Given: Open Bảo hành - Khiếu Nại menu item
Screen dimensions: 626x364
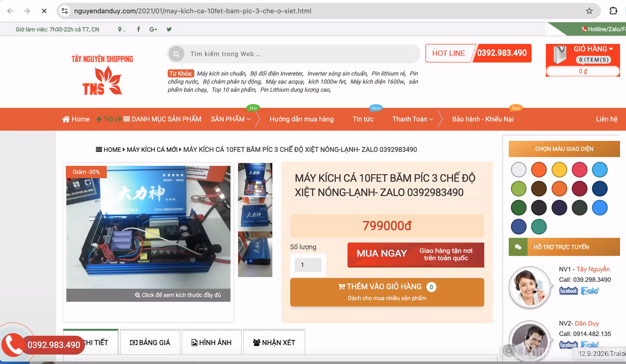Looking at the screenshot, I should tap(483, 119).
